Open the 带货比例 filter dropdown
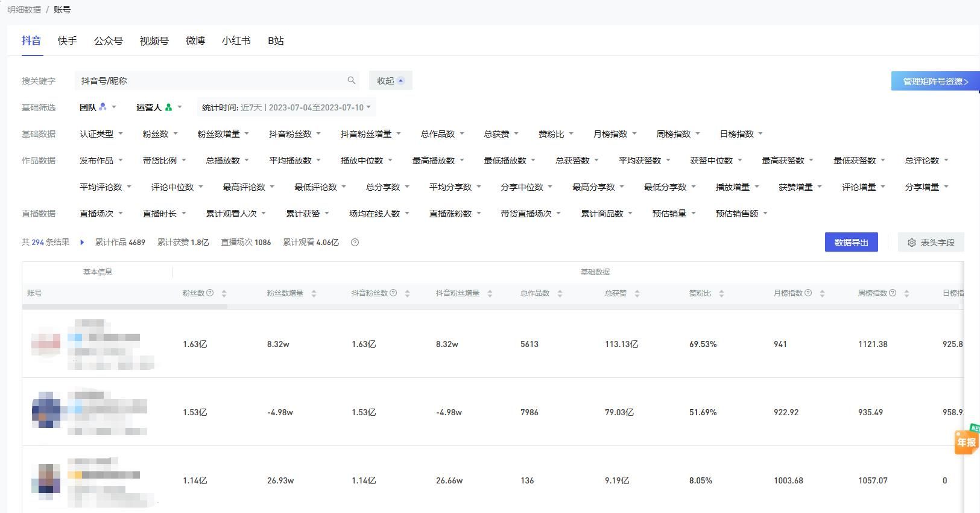The image size is (980, 513). point(164,161)
